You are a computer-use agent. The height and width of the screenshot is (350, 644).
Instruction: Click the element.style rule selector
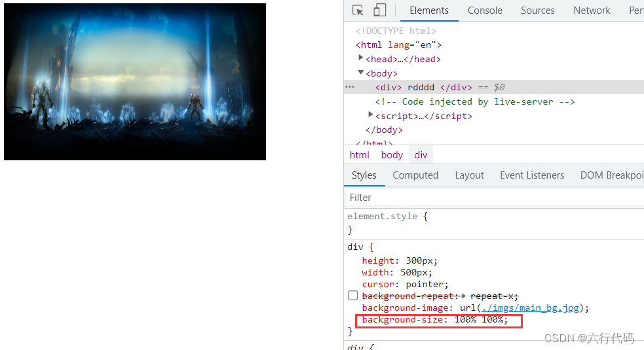[x=382, y=217]
